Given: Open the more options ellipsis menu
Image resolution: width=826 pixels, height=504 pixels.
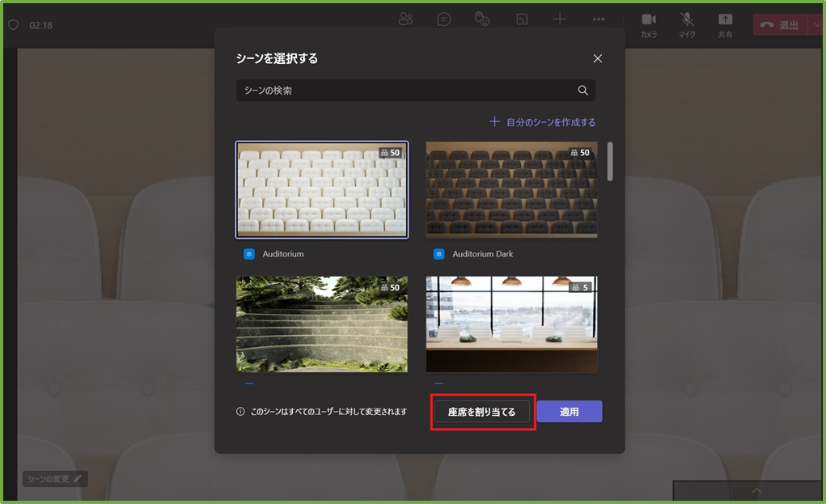Looking at the screenshot, I should 599,19.
